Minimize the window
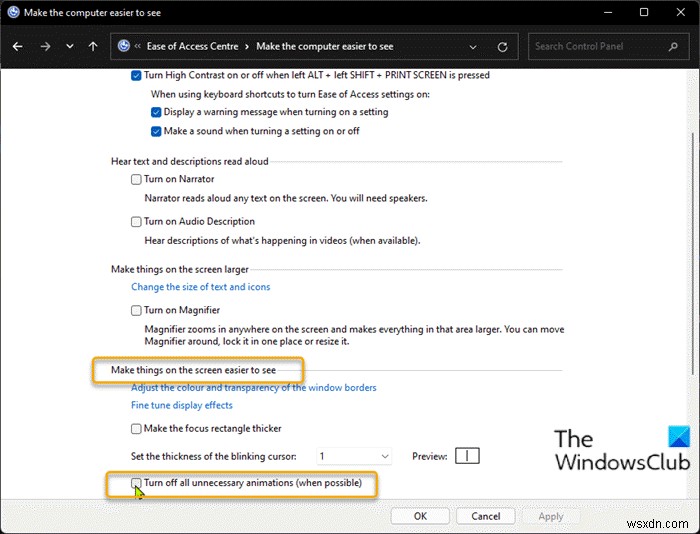 click(x=608, y=12)
